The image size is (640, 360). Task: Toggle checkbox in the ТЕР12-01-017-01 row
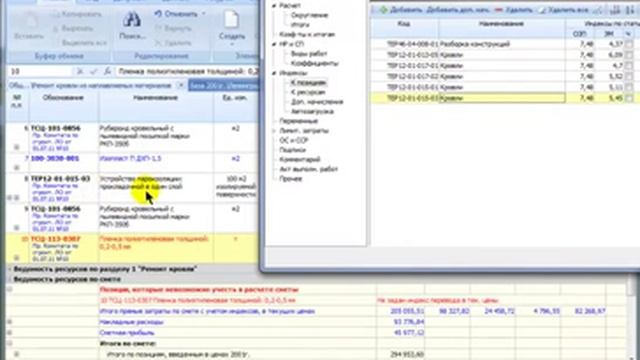629,65
